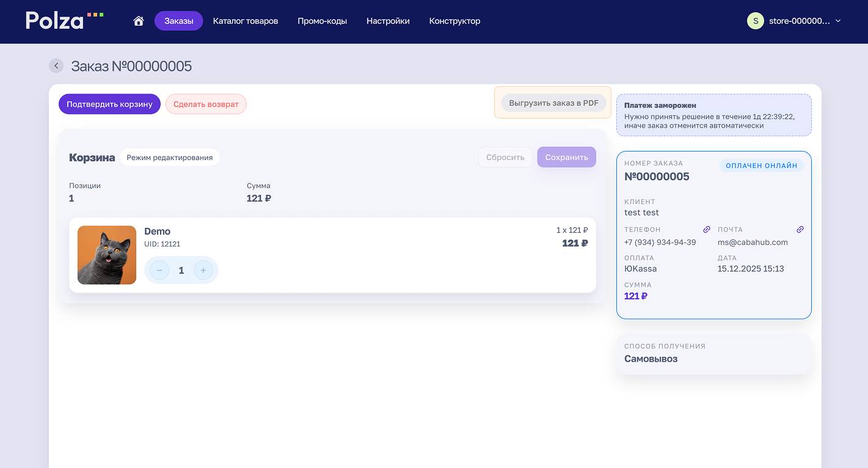Open Каталог товаров menu item
868x468 pixels.
point(246,21)
